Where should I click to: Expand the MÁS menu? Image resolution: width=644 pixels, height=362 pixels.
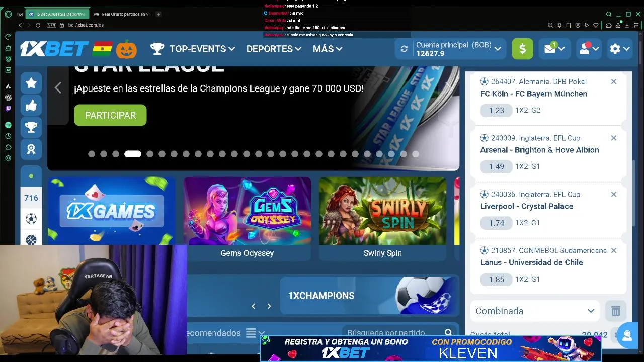(x=328, y=49)
